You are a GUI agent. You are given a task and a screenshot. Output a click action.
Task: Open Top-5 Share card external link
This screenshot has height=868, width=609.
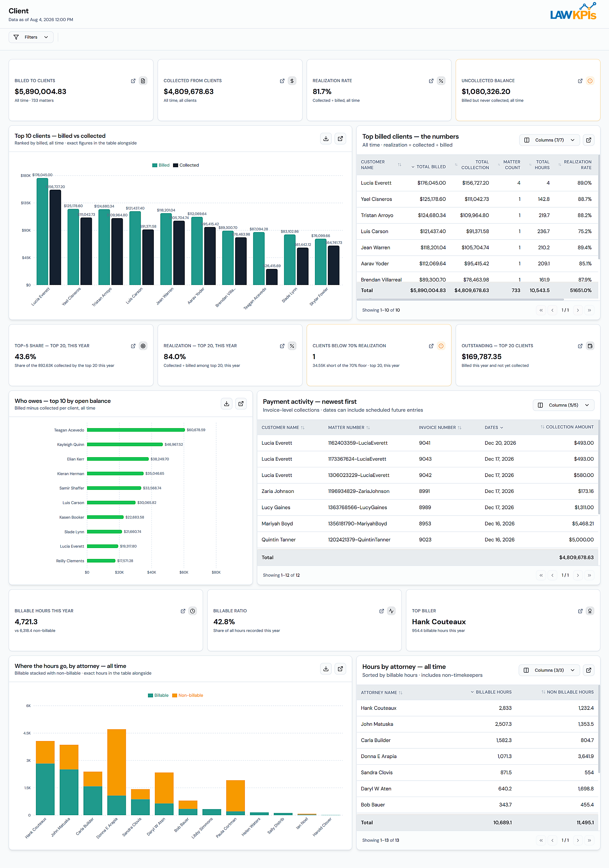(133, 346)
